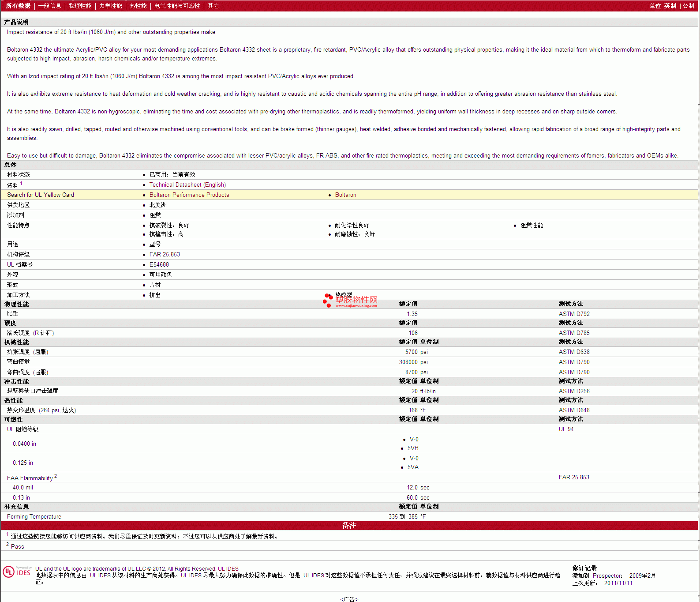The width and height of the screenshot is (700, 602).
Task: Select the 168 °F deflection temperature value
Action: point(417,410)
